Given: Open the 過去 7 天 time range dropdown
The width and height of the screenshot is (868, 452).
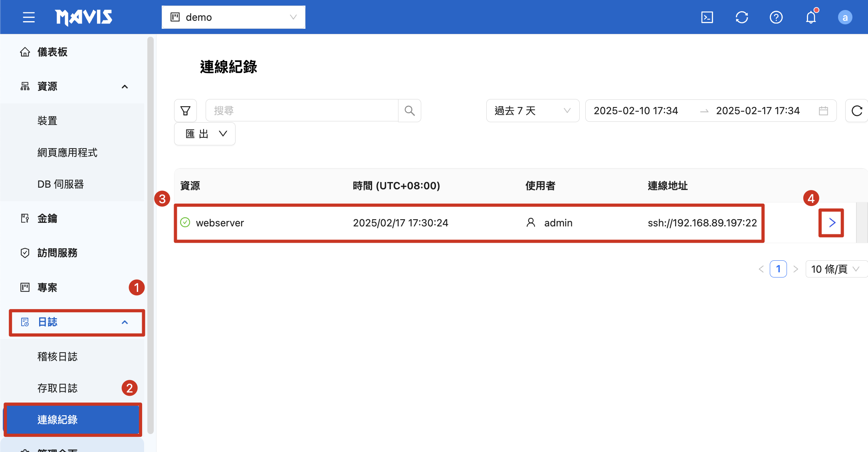Looking at the screenshot, I should pyautogui.click(x=532, y=111).
